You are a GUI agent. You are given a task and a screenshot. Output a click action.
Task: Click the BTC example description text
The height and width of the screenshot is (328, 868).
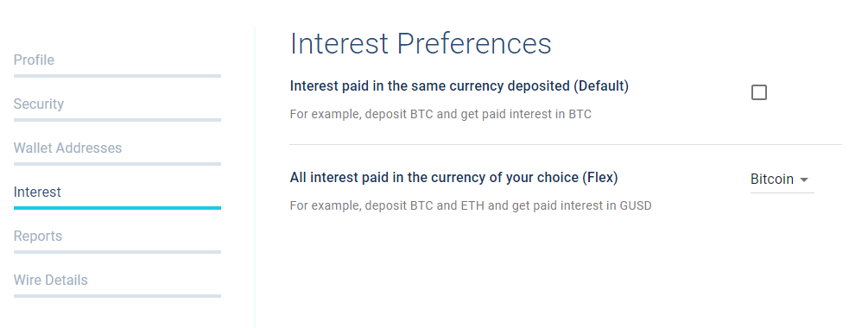click(440, 115)
